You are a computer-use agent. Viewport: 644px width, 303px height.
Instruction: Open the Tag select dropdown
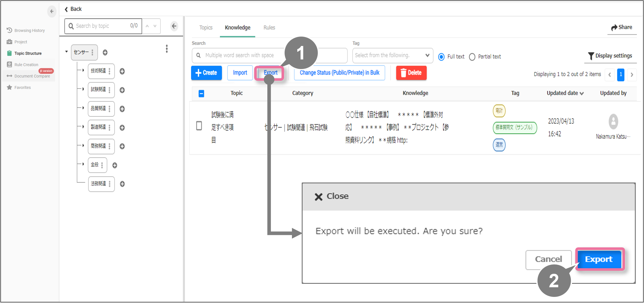(x=392, y=55)
